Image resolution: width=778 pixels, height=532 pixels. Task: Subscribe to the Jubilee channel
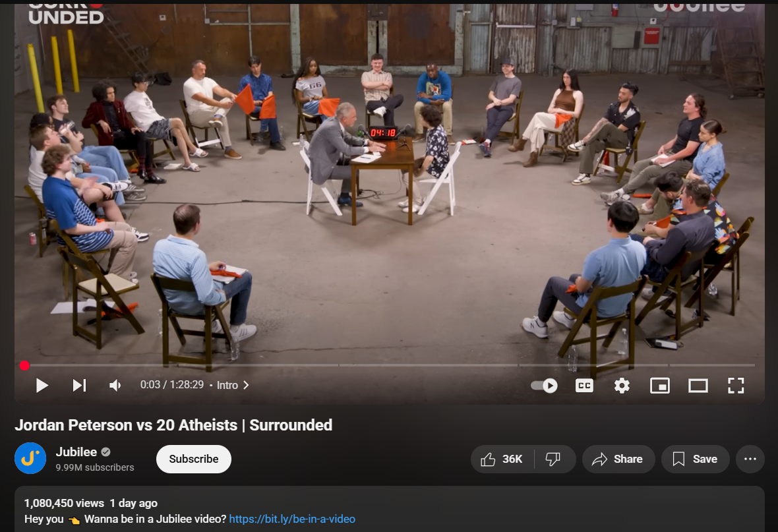(193, 459)
